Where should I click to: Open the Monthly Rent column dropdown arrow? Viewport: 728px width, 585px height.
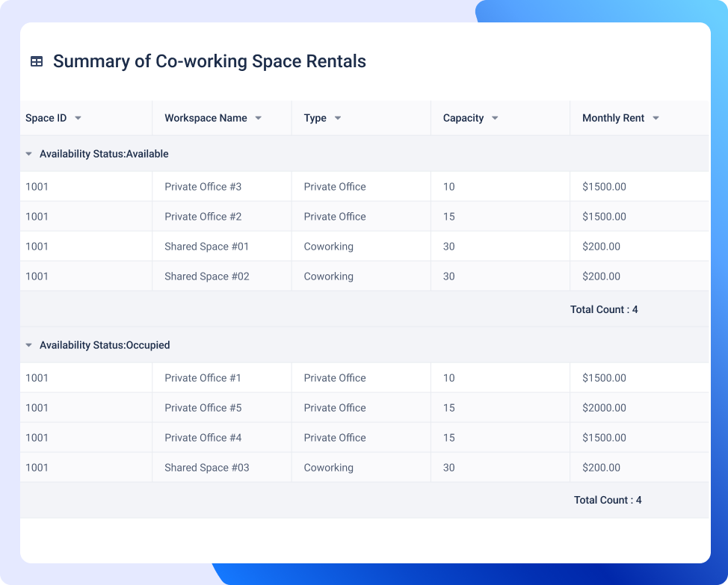pos(655,118)
